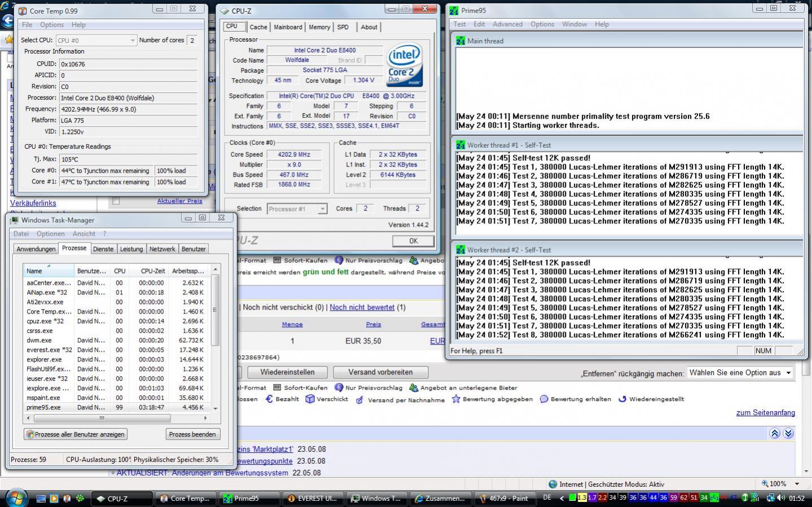Click the Versand vorbereiten button

click(380, 372)
